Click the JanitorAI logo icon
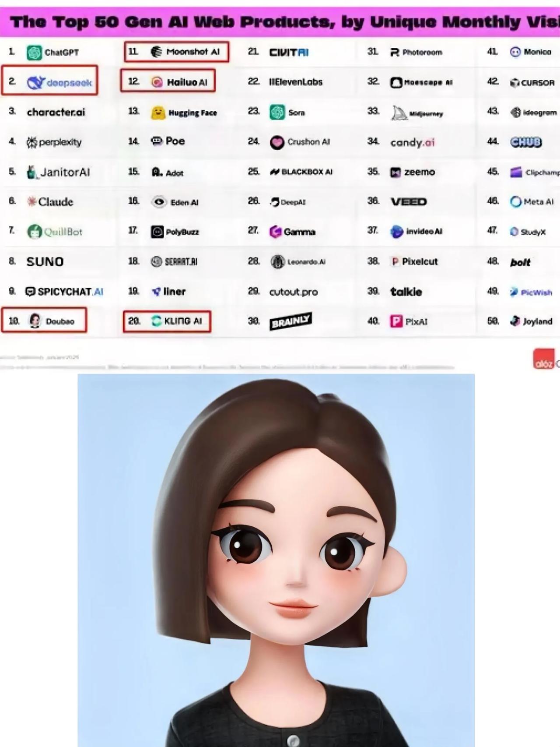The width and height of the screenshot is (560, 747). click(32, 172)
